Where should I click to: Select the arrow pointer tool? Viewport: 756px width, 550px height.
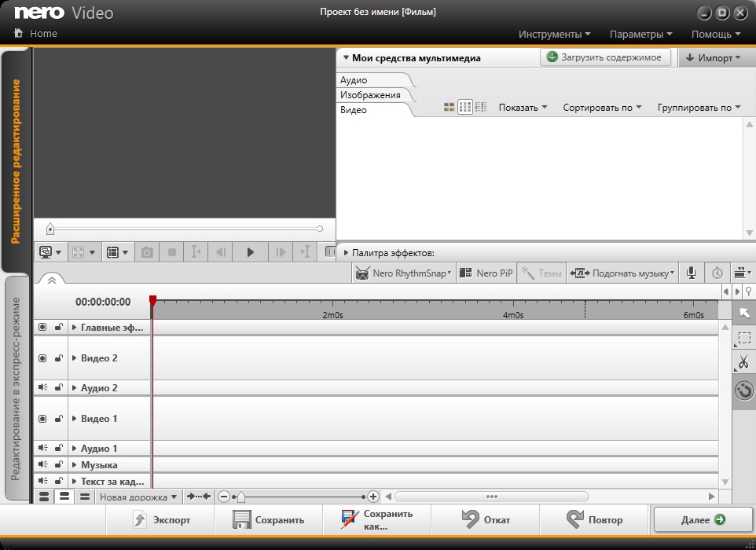click(744, 313)
